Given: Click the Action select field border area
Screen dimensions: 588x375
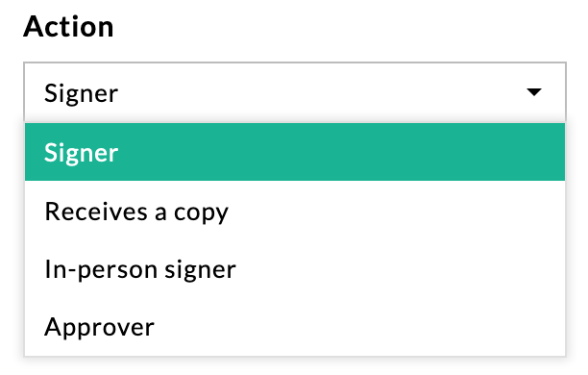Looking at the screenshot, I should (x=295, y=92).
